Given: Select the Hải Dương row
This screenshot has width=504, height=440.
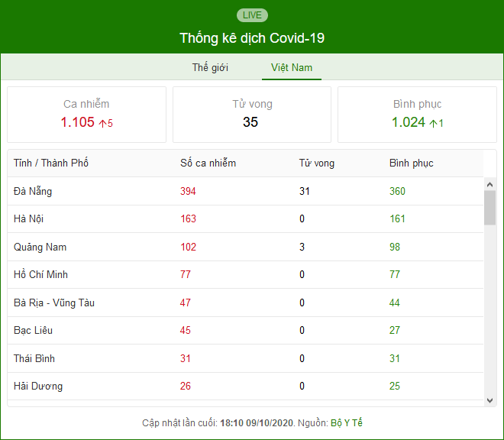Looking at the screenshot, I should [x=245, y=386].
